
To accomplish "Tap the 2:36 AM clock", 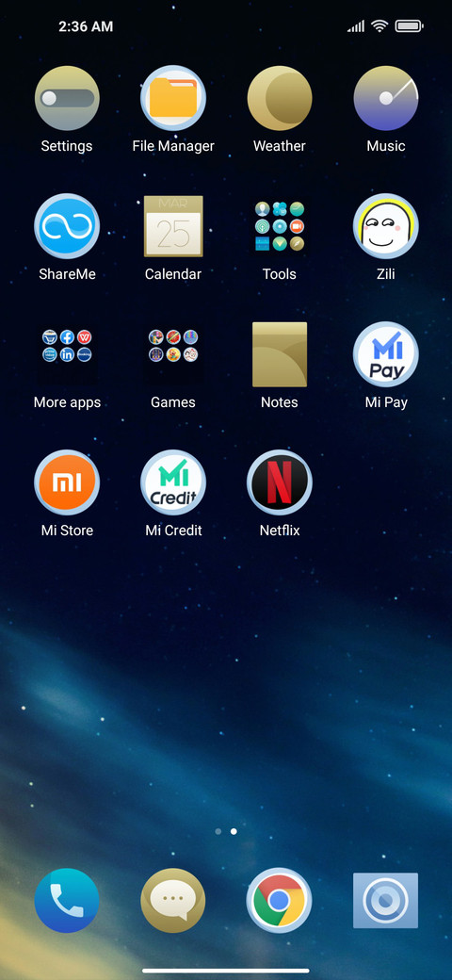I will tap(86, 26).
